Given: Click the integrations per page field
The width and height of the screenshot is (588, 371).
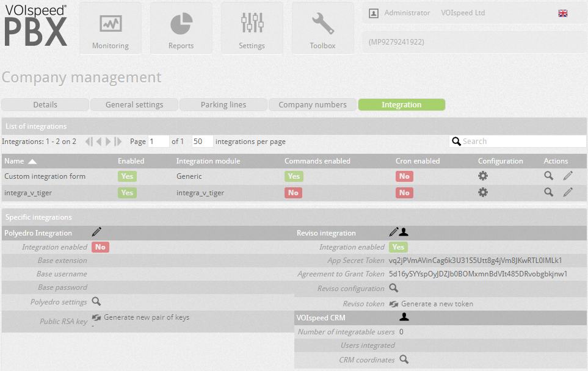Looking at the screenshot, I should coord(203,142).
